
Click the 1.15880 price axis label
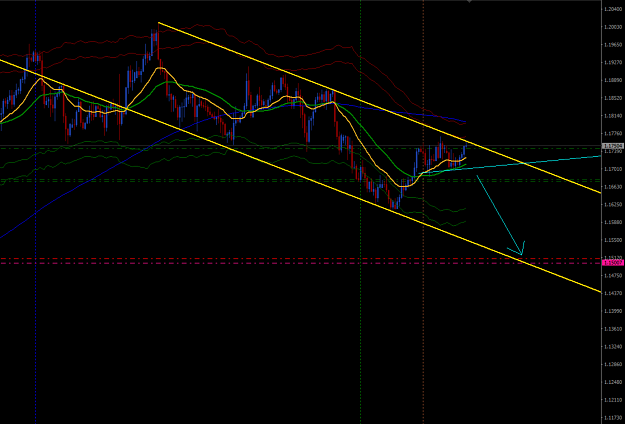pyautogui.click(x=613, y=222)
